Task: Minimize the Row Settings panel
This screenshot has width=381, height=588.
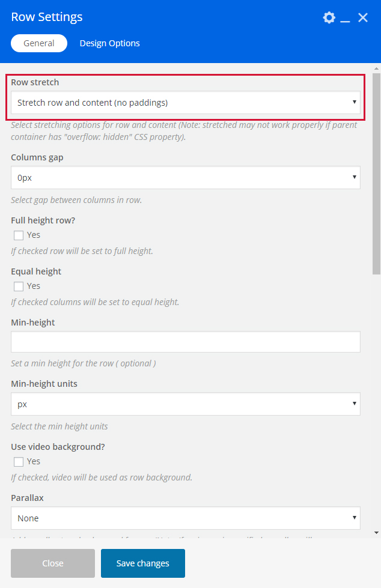Action: (x=345, y=19)
